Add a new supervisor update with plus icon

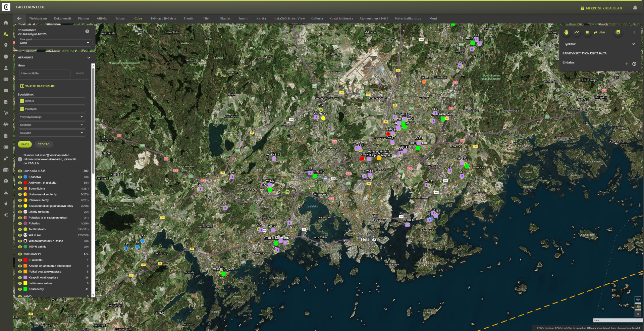tap(627, 64)
